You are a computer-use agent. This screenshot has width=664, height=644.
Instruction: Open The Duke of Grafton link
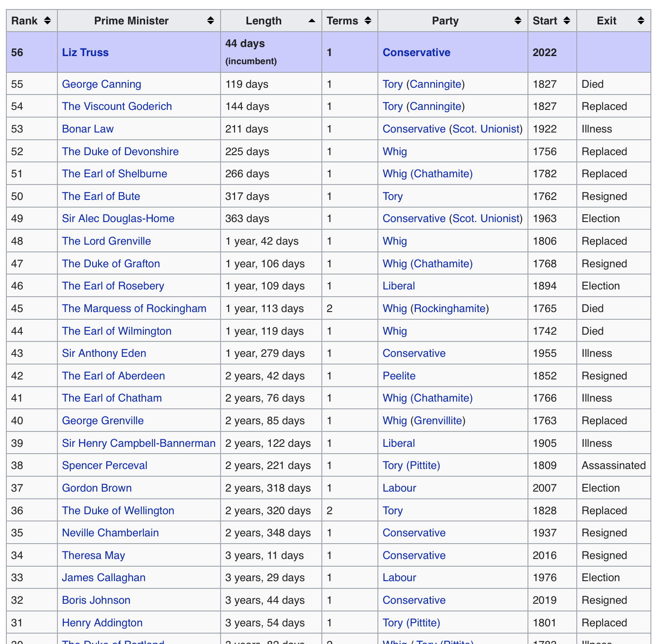(111, 264)
